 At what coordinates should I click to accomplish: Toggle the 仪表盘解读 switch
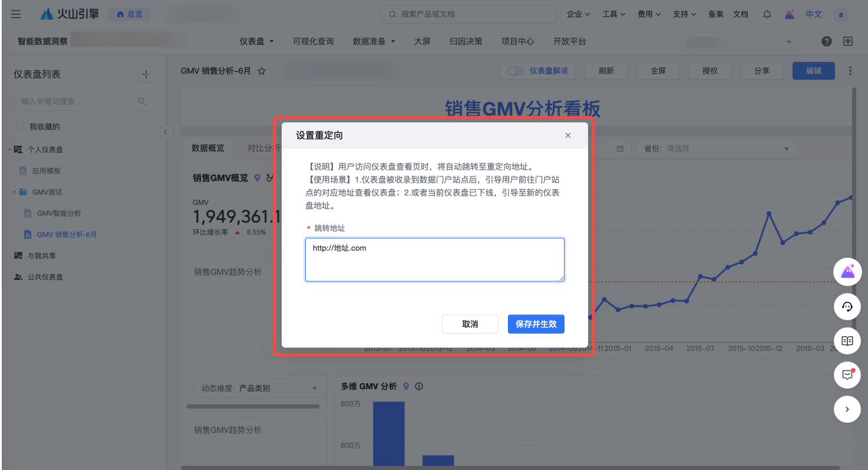(516, 71)
